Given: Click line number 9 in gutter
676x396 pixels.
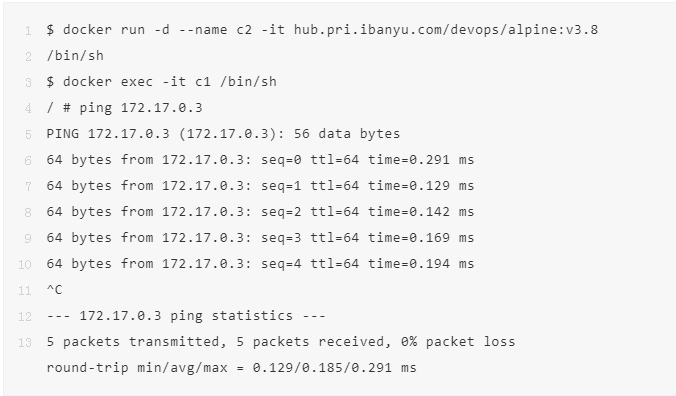Looking at the screenshot, I should (28, 238).
